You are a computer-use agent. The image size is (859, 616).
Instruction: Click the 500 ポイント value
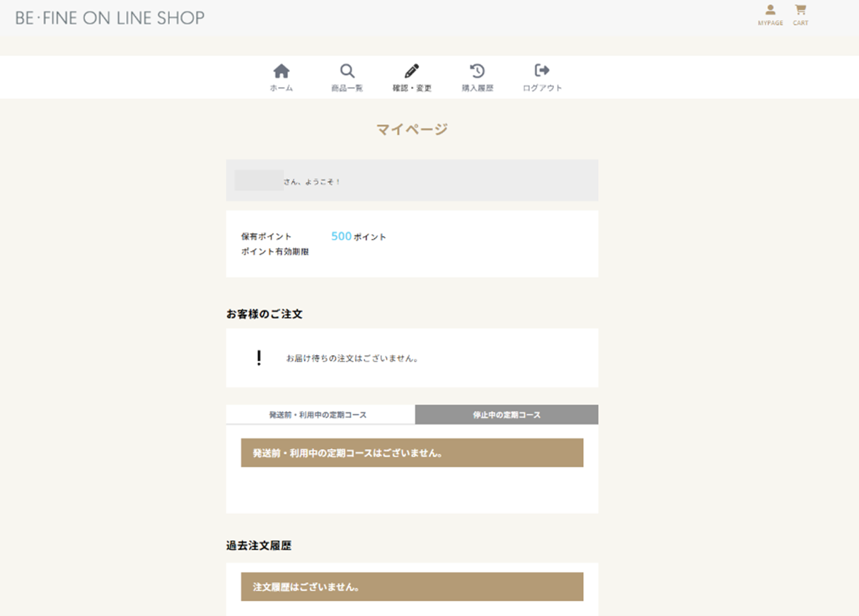coord(359,236)
